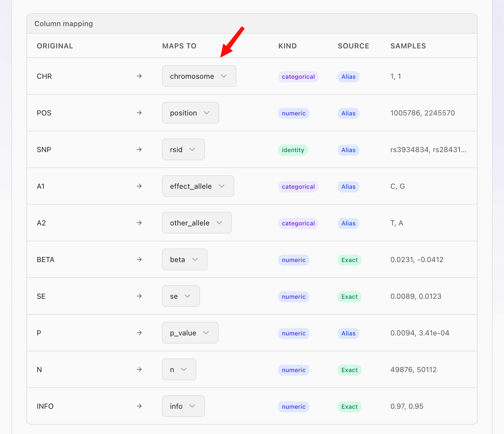504x434 pixels.
Task: Click sample values 0.0089, 0.0123
Action: pyautogui.click(x=416, y=296)
